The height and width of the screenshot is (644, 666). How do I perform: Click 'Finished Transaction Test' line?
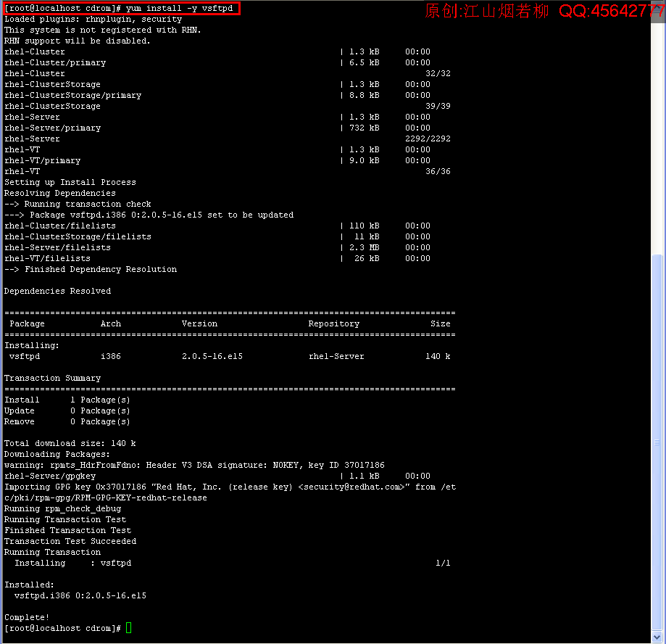(x=67, y=531)
